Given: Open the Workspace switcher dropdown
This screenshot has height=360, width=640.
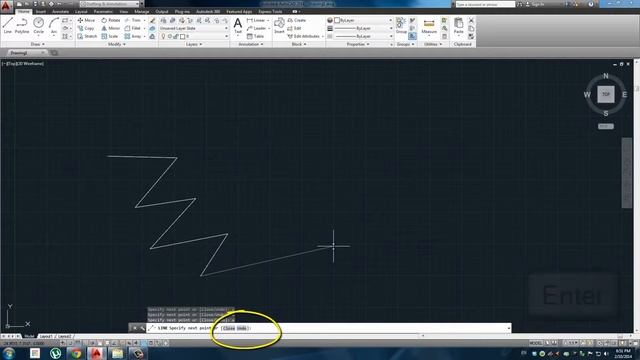Looking at the screenshot, I should (109, 4).
